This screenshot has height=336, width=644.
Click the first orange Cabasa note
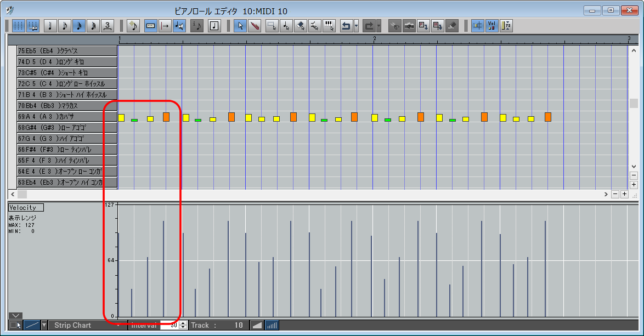point(166,117)
